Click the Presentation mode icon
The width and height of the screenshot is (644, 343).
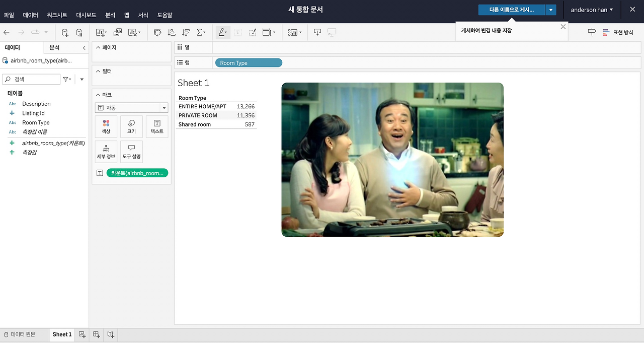point(332,32)
